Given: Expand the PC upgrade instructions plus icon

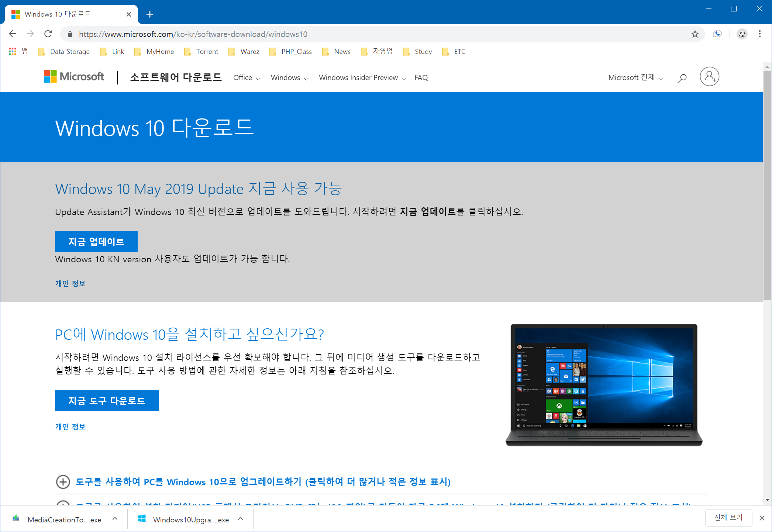Looking at the screenshot, I should [x=63, y=482].
